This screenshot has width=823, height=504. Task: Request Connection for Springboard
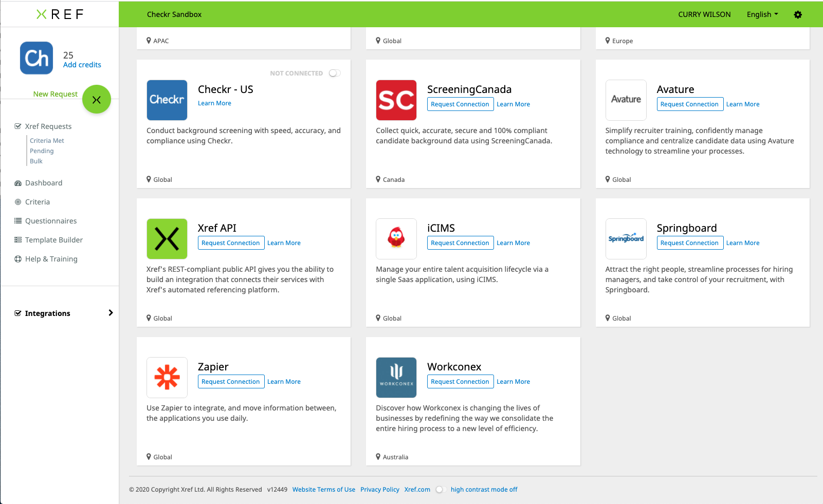click(690, 243)
